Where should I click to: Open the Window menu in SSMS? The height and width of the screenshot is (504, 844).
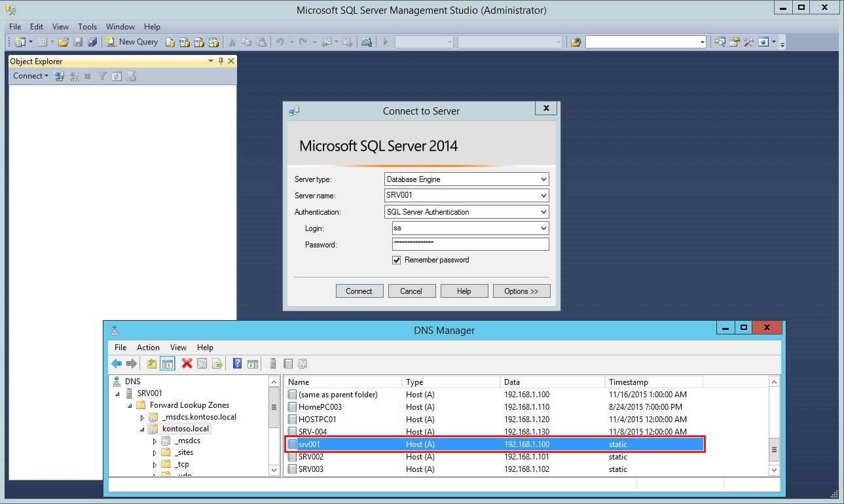click(x=120, y=27)
